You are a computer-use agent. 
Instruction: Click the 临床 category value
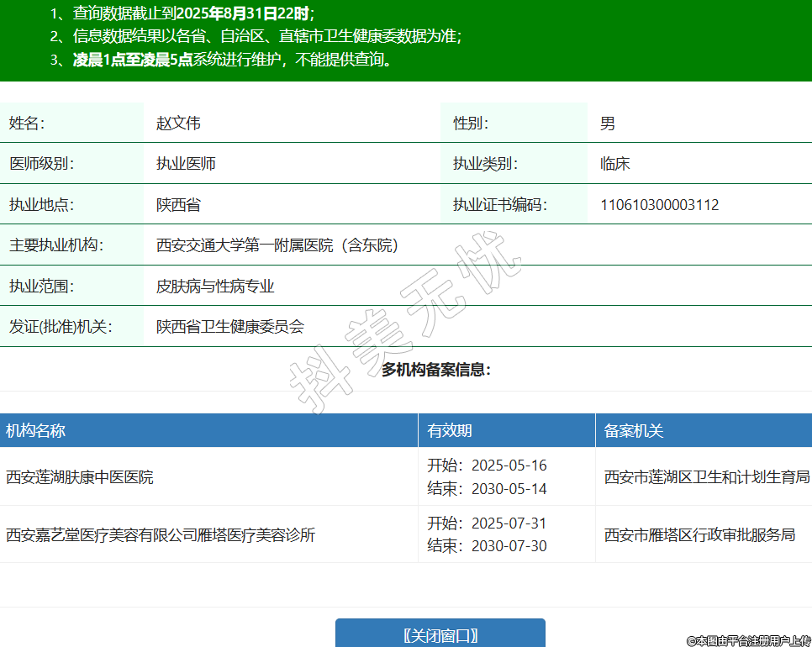(x=614, y=164)
